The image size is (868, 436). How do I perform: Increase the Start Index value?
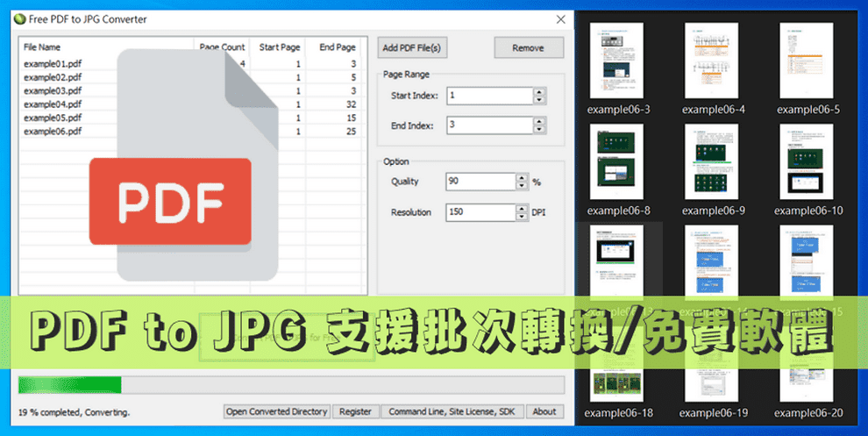(x=538, y=91)
